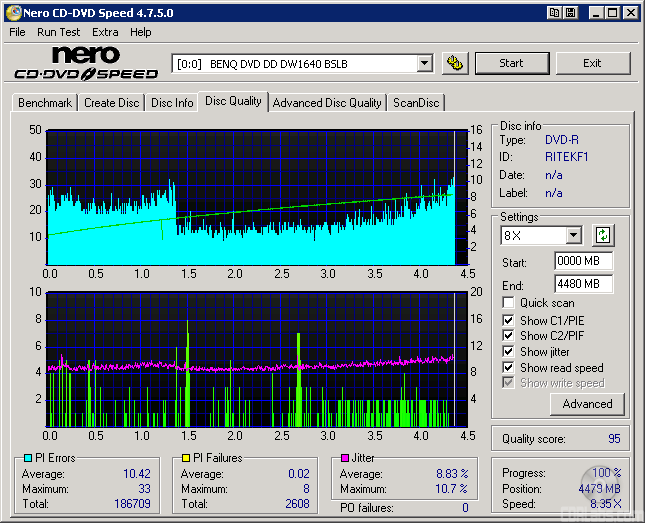
Task: Click the refresh speed icon in Settings
Action: (603, 236)
